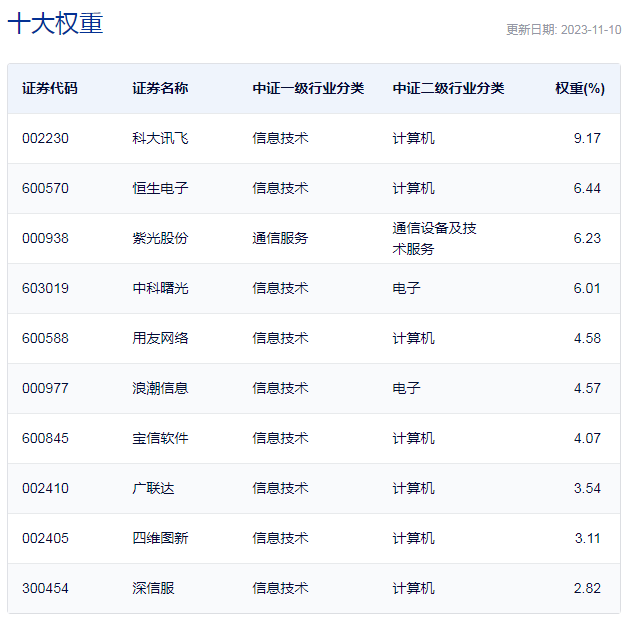Click the 十大权重 section title

tap(56, 25)
